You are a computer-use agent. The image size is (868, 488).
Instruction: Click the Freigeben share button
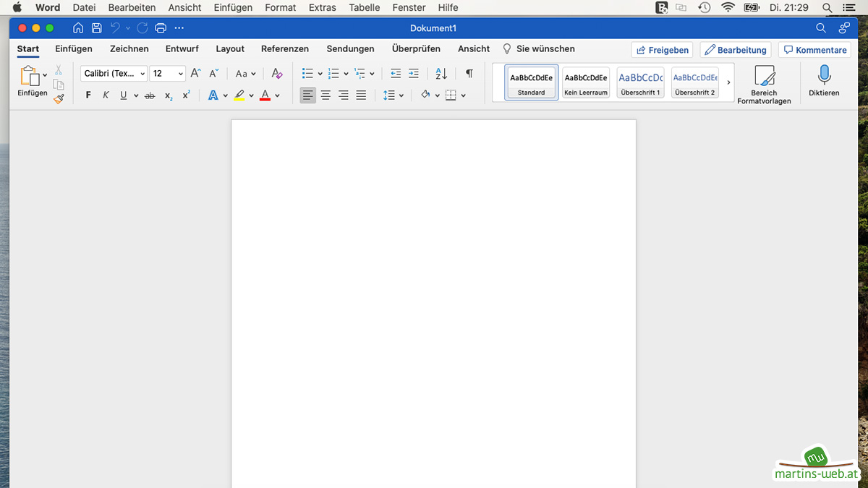(x=662, y=50)
